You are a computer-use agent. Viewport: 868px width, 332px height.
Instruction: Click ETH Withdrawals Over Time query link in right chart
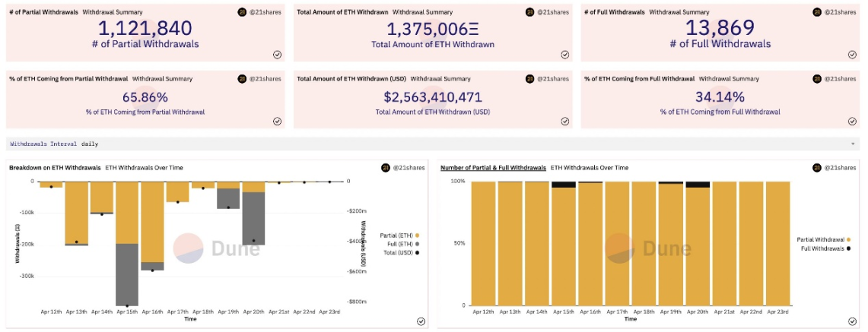(x=590, y=167)
